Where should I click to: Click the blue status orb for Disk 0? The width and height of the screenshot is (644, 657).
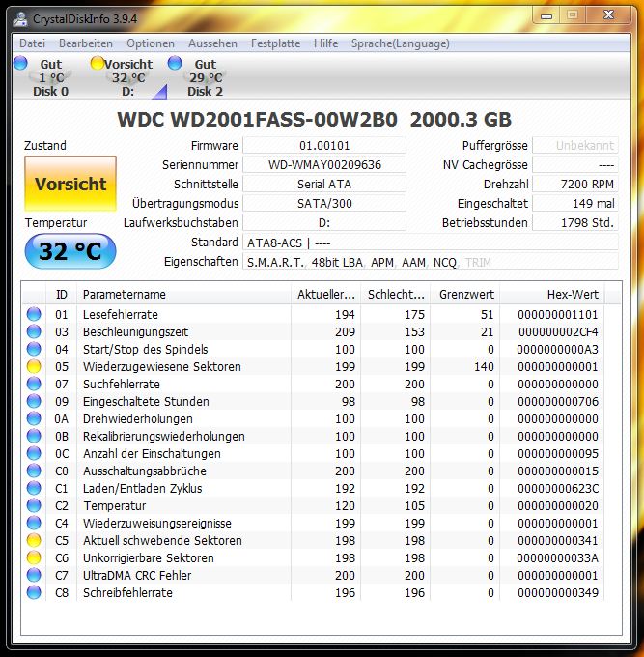pos(20,63)
